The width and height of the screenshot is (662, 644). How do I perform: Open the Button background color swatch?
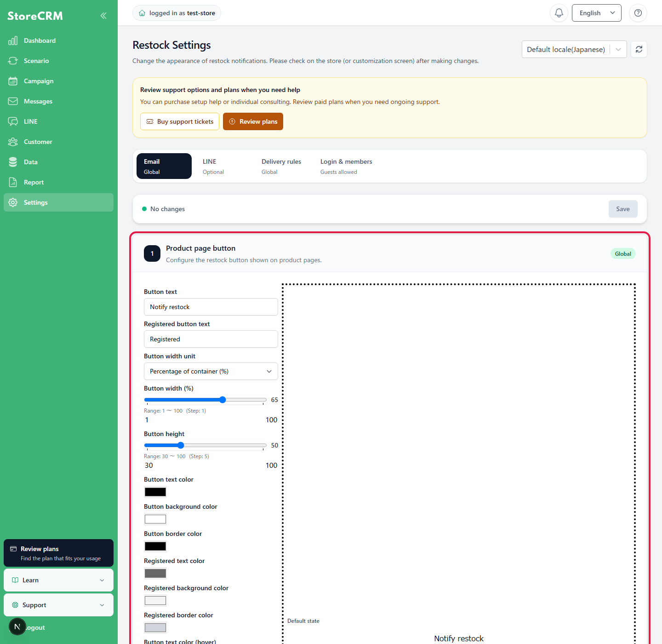tap(155, 519)
